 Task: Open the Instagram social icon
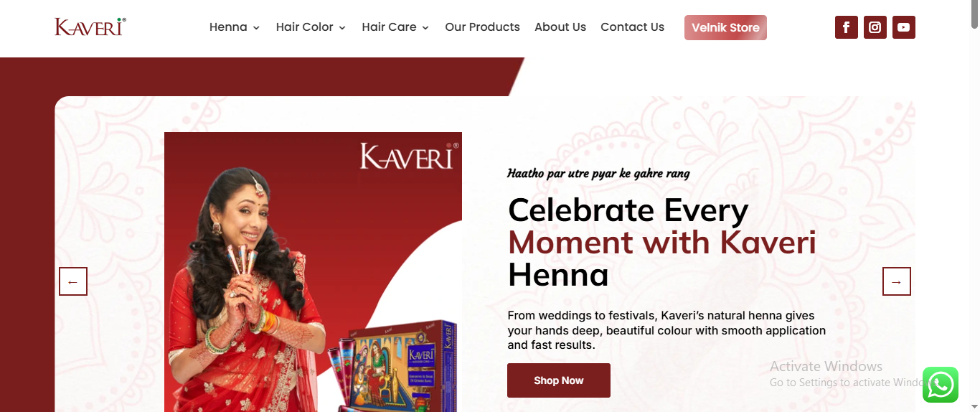[x=875, y=27]
